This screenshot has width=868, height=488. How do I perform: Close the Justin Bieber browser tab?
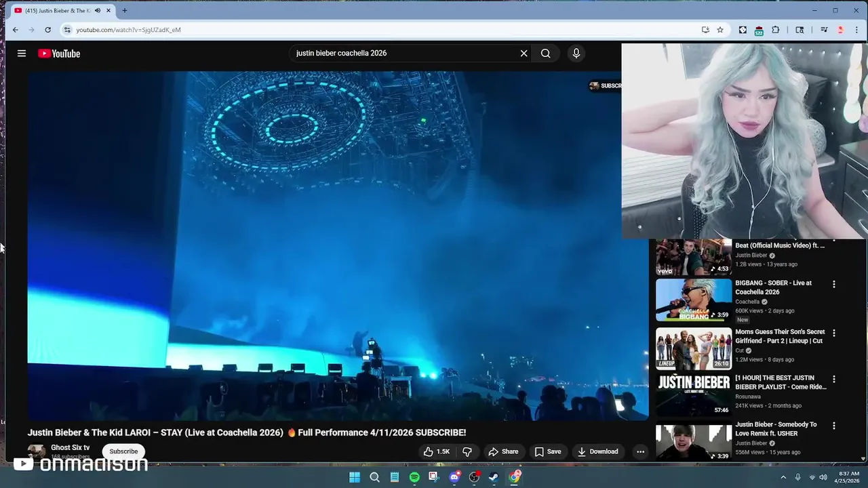click(x=108, y=11)
